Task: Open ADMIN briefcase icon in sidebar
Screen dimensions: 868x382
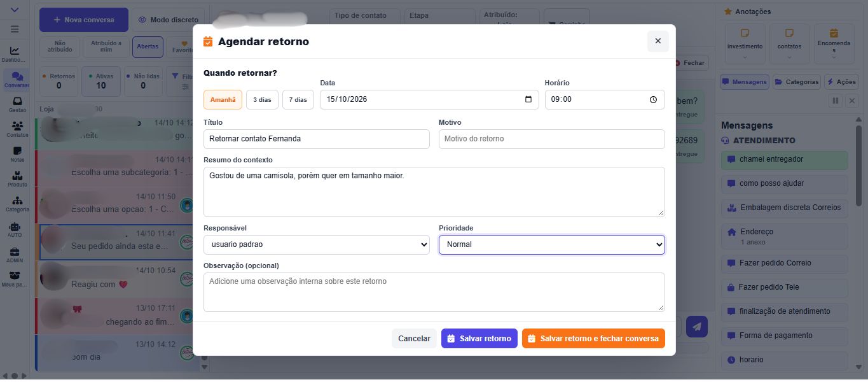Action: click(15, 255)
